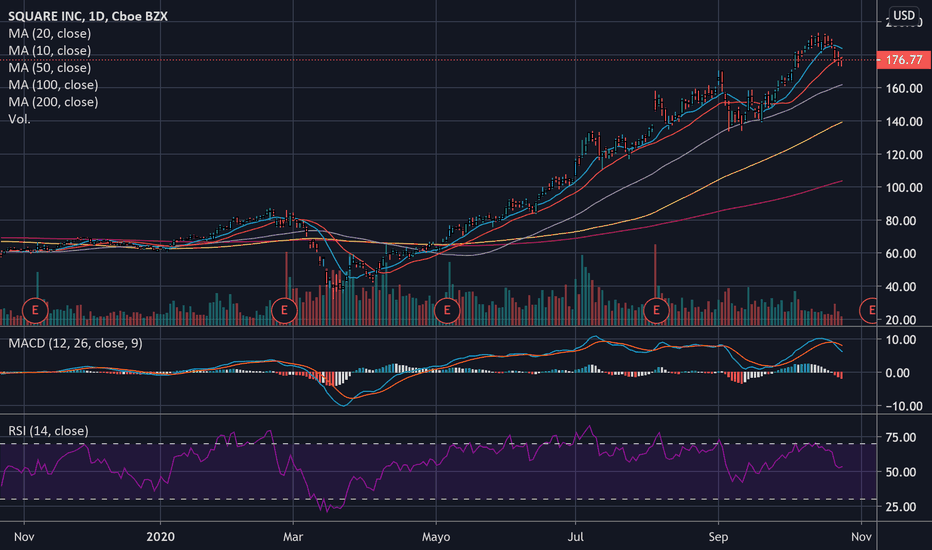Select the MA (50, close) indicator legend
This screenshot has height=550, width=932.
(x=49, y=68)
